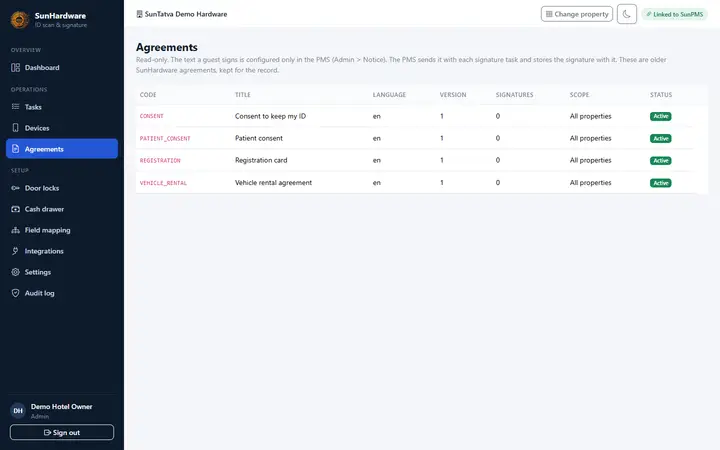Click the STATUS column header
The height and width of the screenshot is (450, 720).
click(661, 95)
